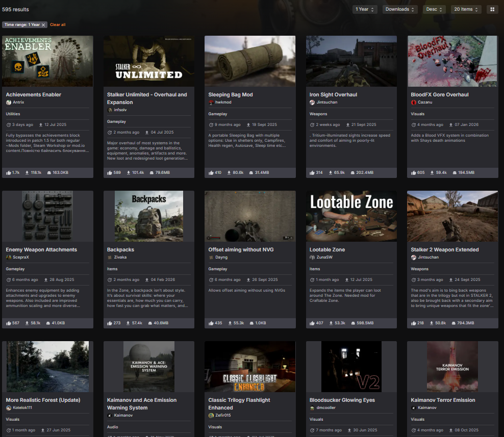Open the Bloodsucker Glowing Eyes title
This screenshot has width=504, height=437.
[342, 400]
